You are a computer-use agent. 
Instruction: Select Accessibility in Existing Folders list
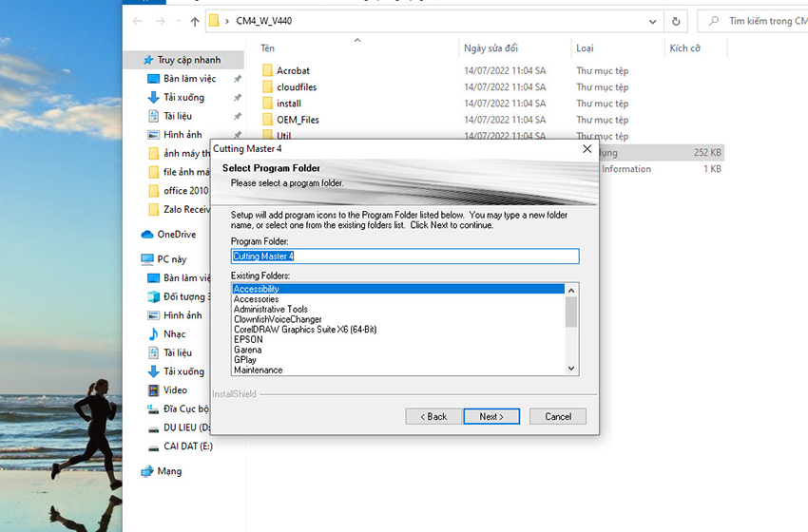pos(398,289)
